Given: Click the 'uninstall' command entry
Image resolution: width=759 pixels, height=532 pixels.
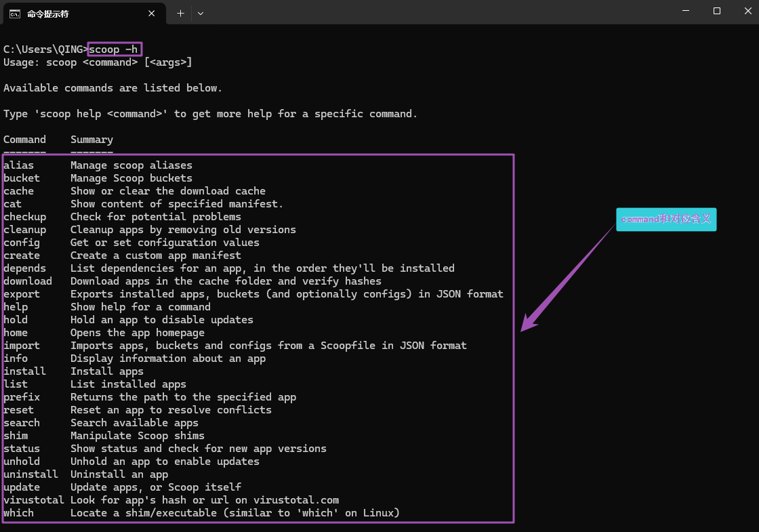Looking at the screenshot, I should [x=30, y=474].
